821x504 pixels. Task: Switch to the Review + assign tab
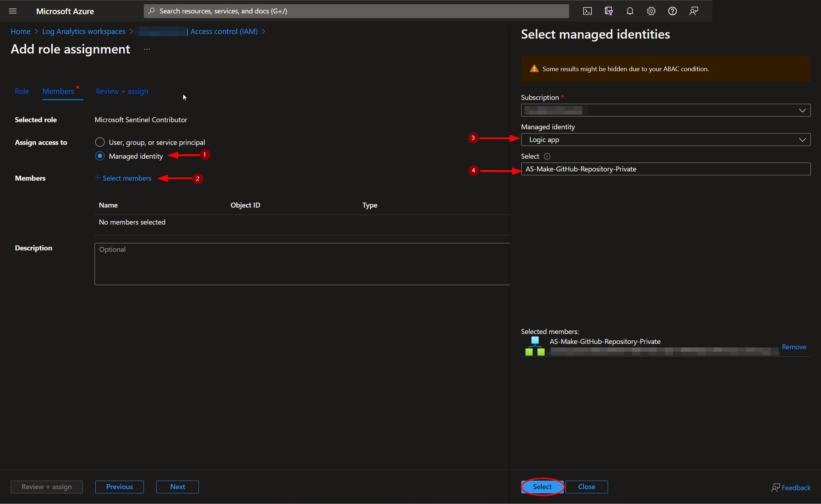122,91
